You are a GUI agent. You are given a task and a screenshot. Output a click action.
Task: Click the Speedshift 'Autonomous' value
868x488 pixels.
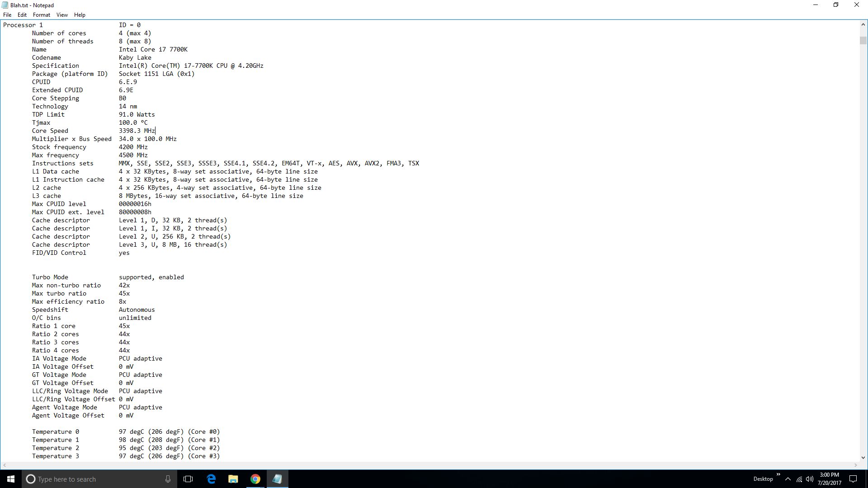click(x=137, y=310)
